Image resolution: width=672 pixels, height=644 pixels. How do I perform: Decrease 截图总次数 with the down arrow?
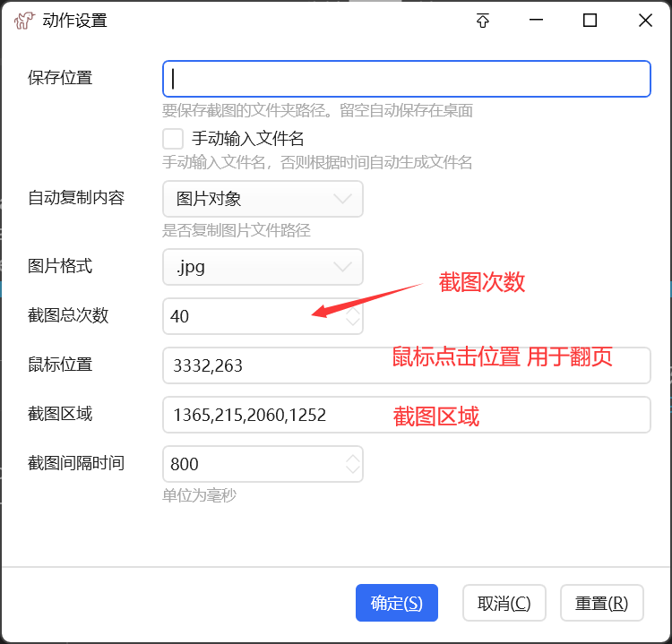click(353, 322)
